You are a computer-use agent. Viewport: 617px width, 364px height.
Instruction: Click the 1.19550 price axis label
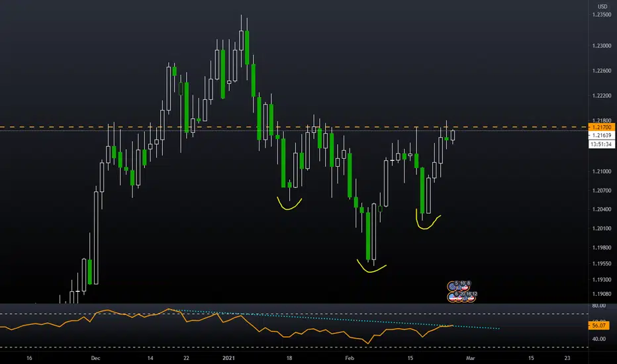(x=601, y=263)
